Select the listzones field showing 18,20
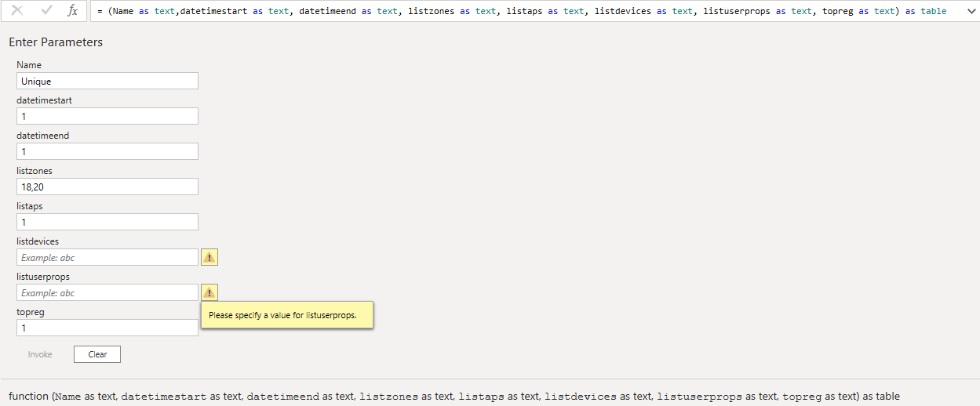980x406 pixels. pos(107,187)
